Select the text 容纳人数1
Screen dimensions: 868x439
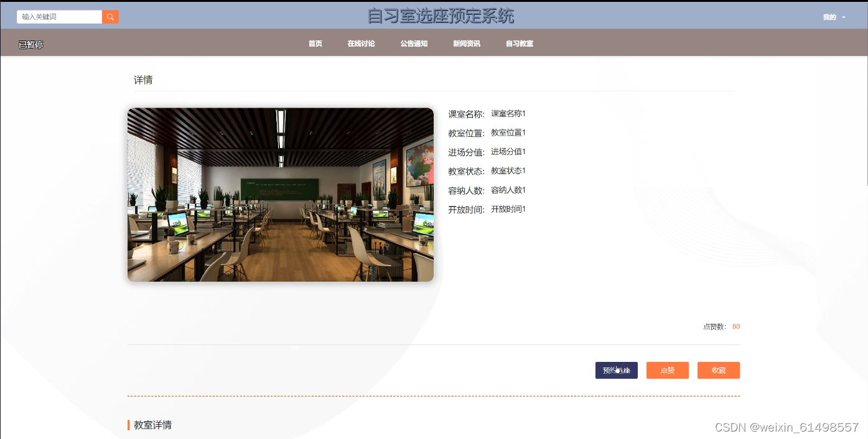(x=508, y=190)
